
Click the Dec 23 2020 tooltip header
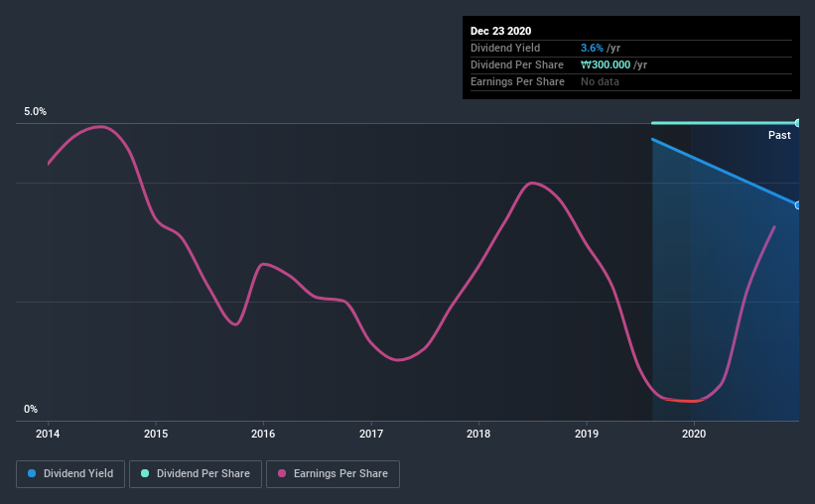[x=500, y=31]
